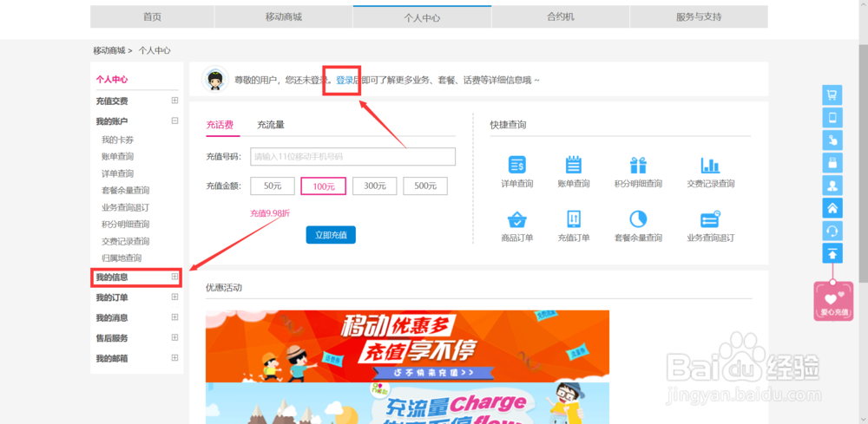The image size is (868, 424).
Task: Open the 充流量 Charge blue promo banner
Action: pyautogui.click(x=407, y=403)
